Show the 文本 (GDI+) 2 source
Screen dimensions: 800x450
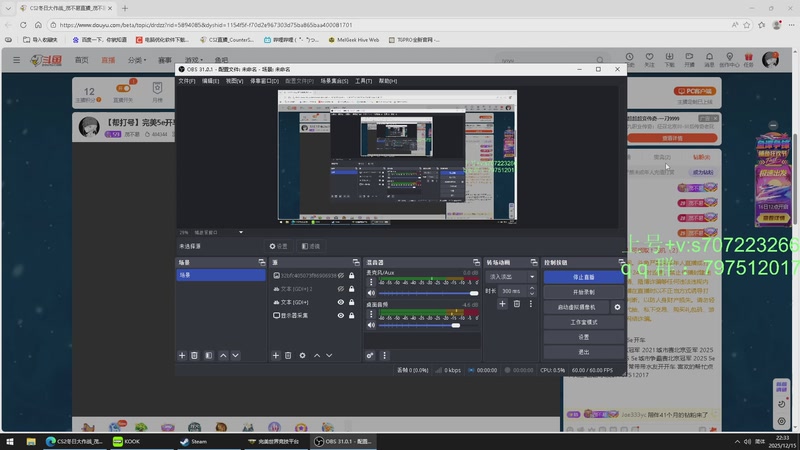tap(341, 289)
